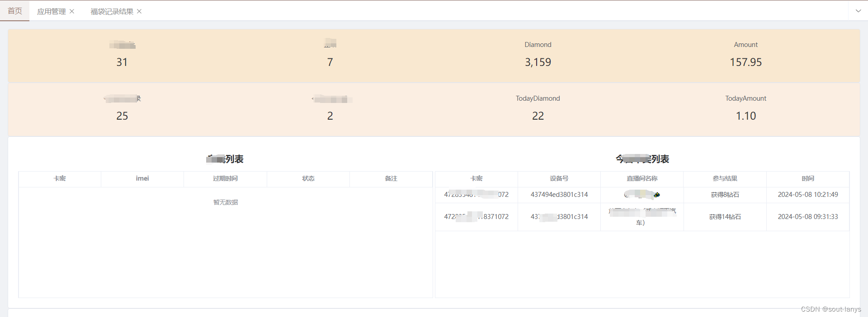This screenshot has height=317, width=868.
Task: Click the 暂无数据 empty table message
Action: (226, 202)
